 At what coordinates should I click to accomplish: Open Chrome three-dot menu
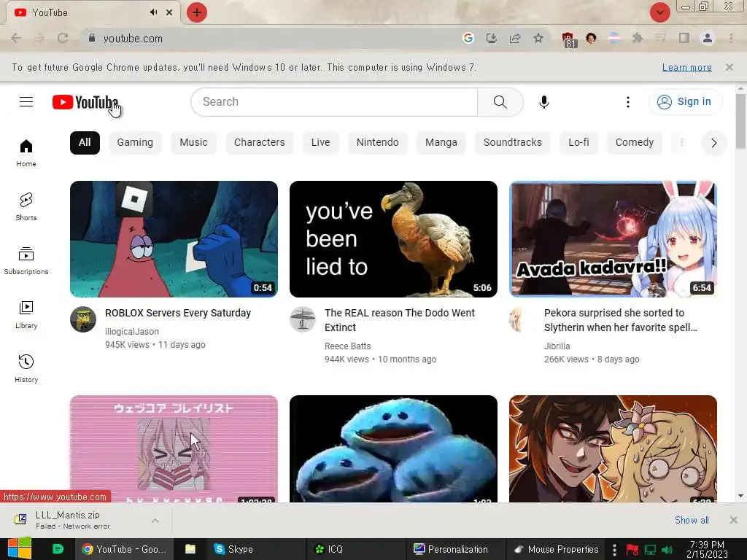731,38
